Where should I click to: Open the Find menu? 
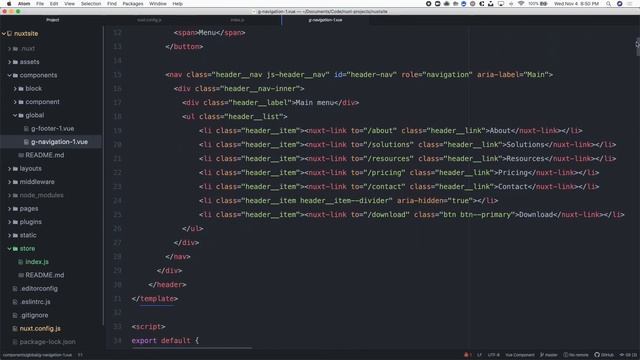[x=112, y=4]
